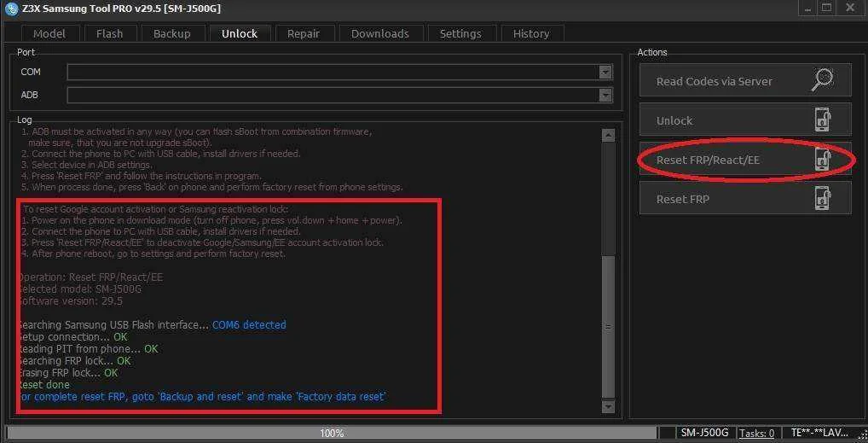Screen dimensions: 868x443
Task: Click the 'COM6 detected' log text
Action: point(249,325)
